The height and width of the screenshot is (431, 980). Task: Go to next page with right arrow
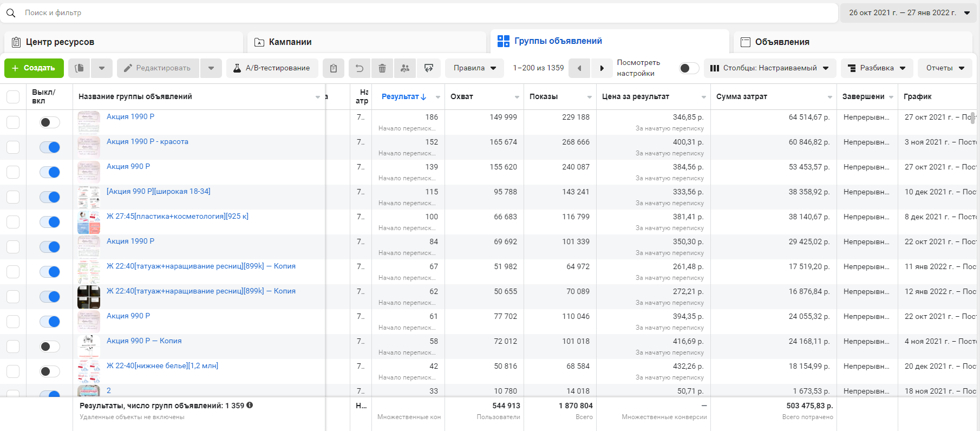[602, 68]
